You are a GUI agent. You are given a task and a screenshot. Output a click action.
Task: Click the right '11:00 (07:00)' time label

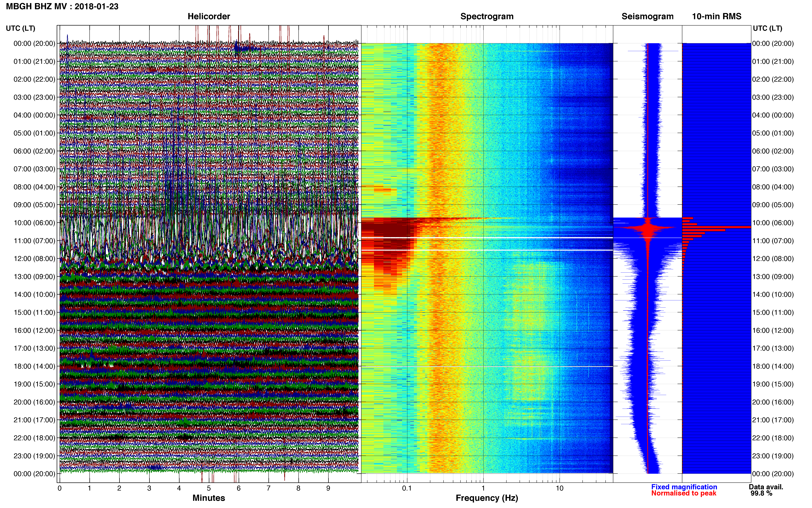(773, 241)
